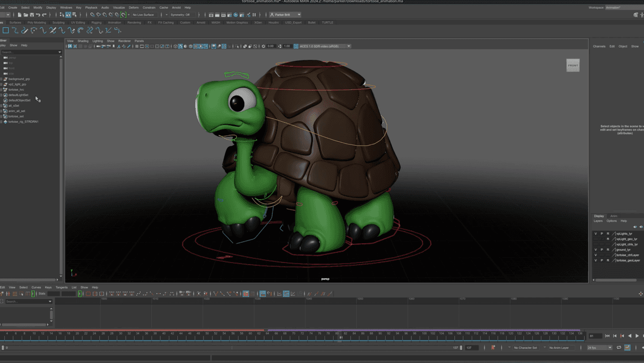Switch to the Rigging shelf tab
The width and height of the screenshot is (644, 363).
tap(96, 23)
